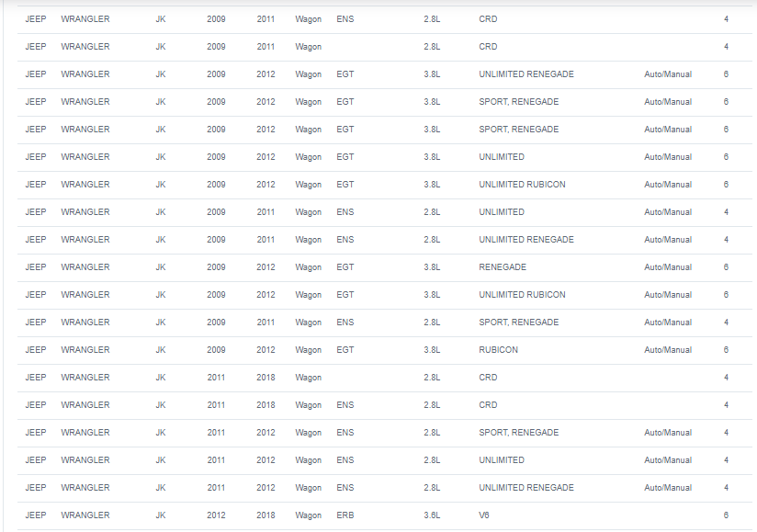757x532 pixels.
Task: Open the 2012–2018 Wrangler JK row
Action: click(x=384, y=515)
